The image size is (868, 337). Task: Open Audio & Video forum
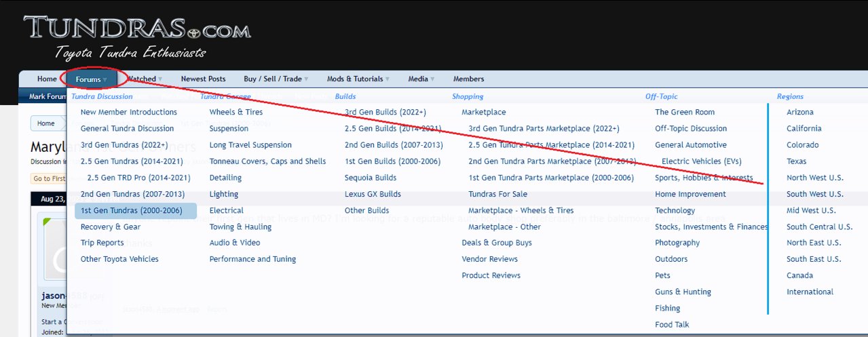(235, 243)
